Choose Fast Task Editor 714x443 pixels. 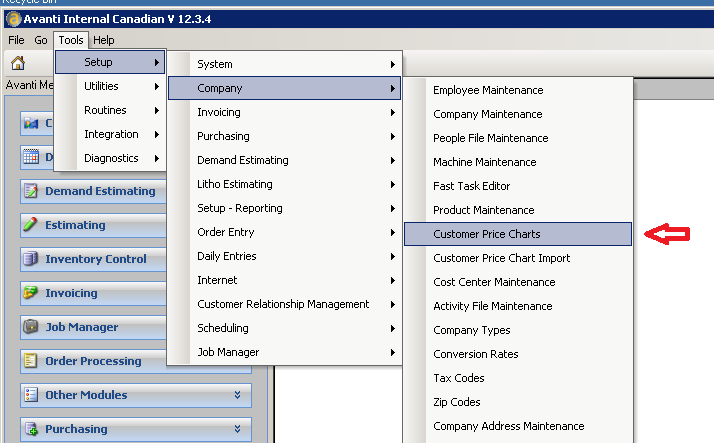518,186
